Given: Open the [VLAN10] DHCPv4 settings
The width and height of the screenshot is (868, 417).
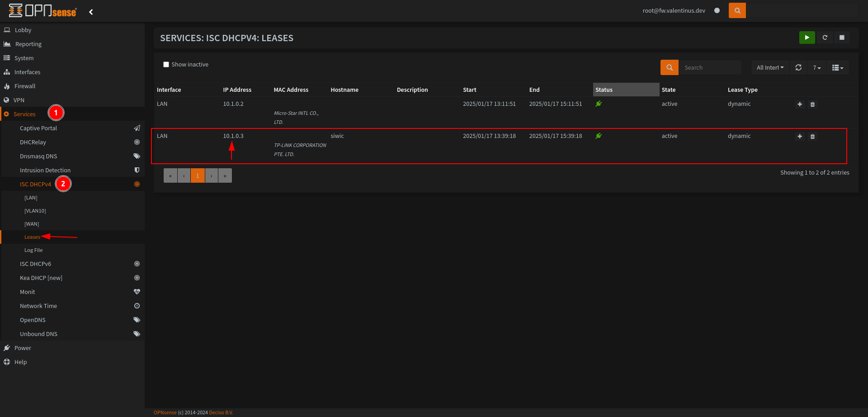Looking at the screenshot, I should click(35, 211).
